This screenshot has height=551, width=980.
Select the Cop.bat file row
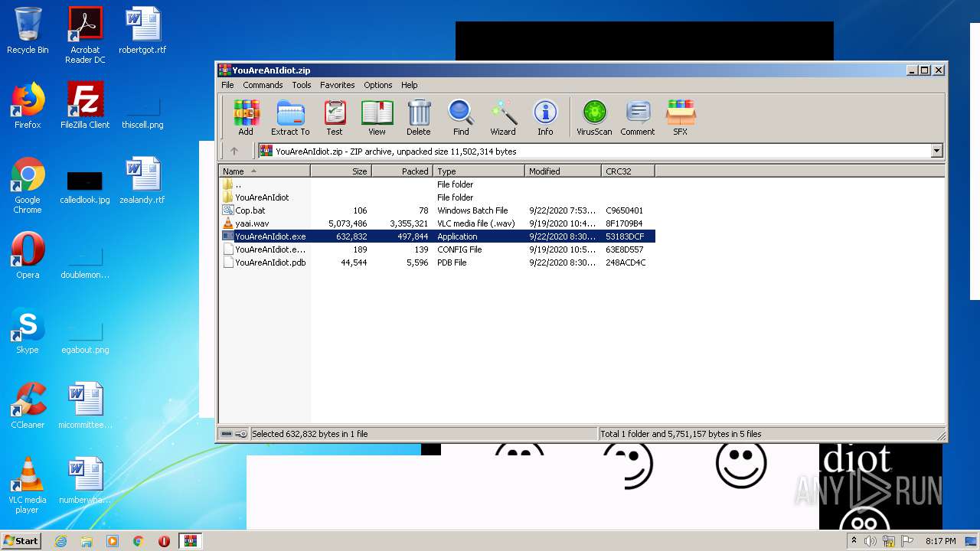(436, 210)
